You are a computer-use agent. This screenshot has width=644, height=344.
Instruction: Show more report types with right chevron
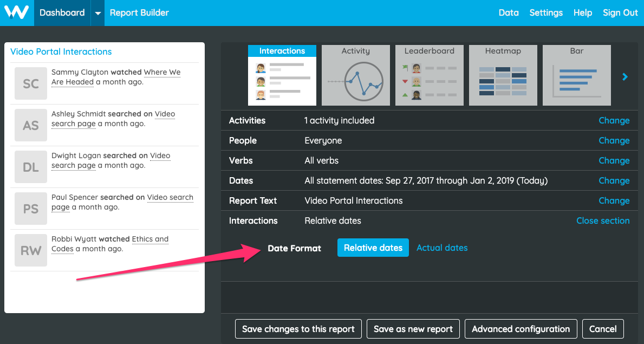[x=625, y=76]
